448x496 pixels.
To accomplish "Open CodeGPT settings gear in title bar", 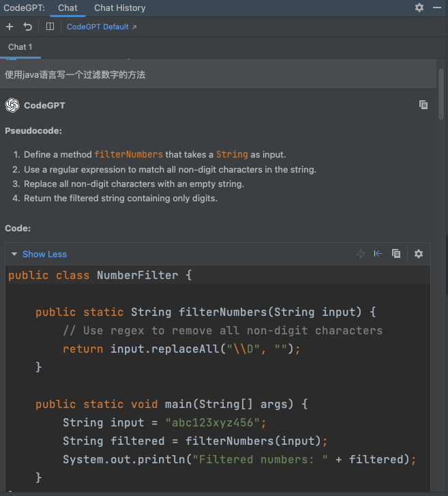I will pyautogui.click(x=419, y=8).
